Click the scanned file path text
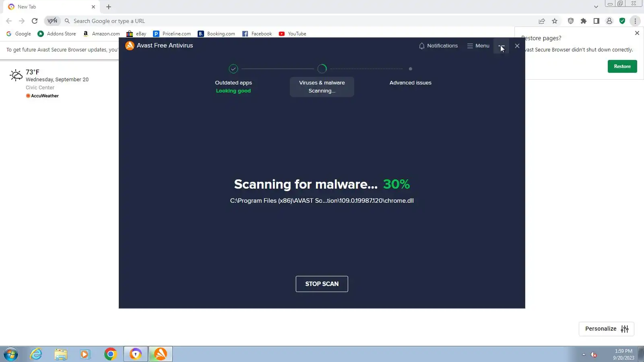644x362 pixels. click(x=322, y=201)
